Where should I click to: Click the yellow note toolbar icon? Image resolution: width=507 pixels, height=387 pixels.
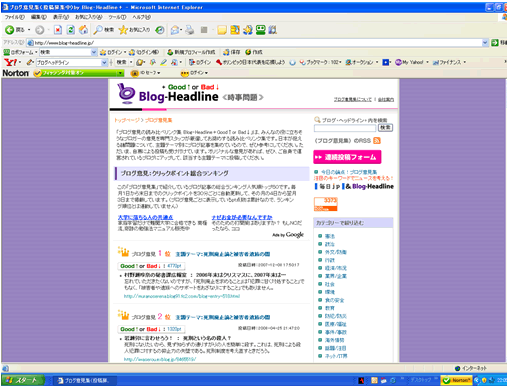[222, 30]
